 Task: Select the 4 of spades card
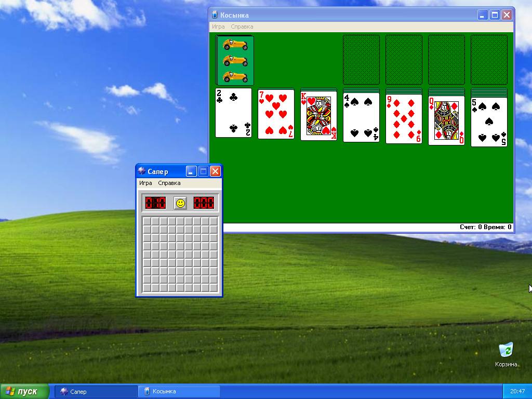point(361,117)
